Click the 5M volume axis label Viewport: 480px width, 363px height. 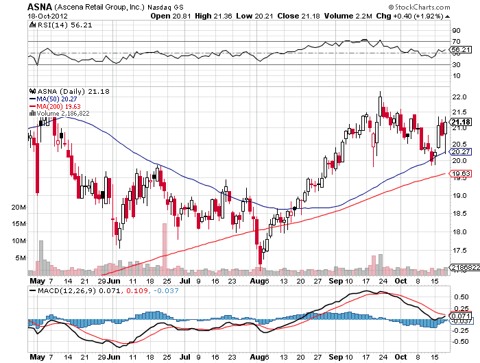20,258
